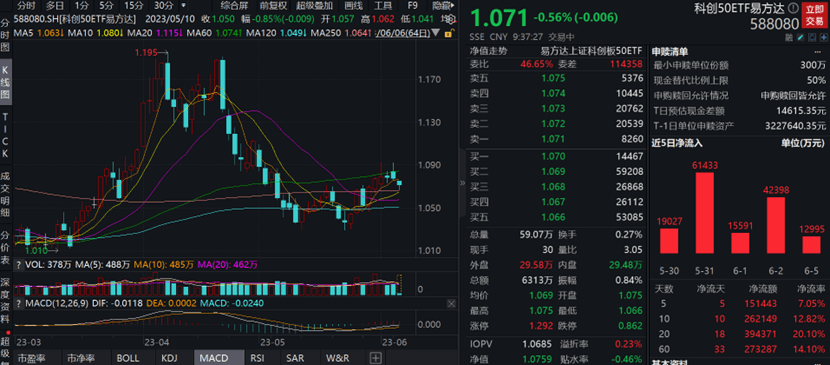Toggle the 超级叠加 overlay option
The image size is (830, 365).
(x=314, y=6)
